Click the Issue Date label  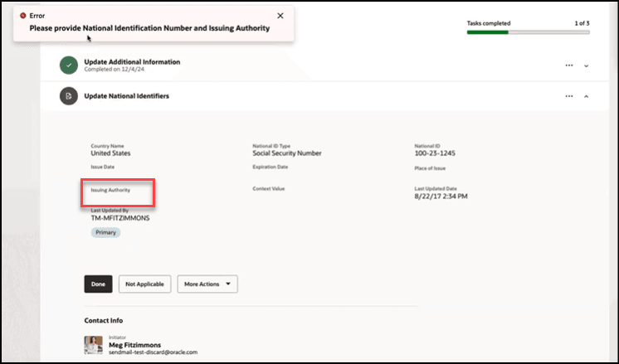(x=103, y=167)
